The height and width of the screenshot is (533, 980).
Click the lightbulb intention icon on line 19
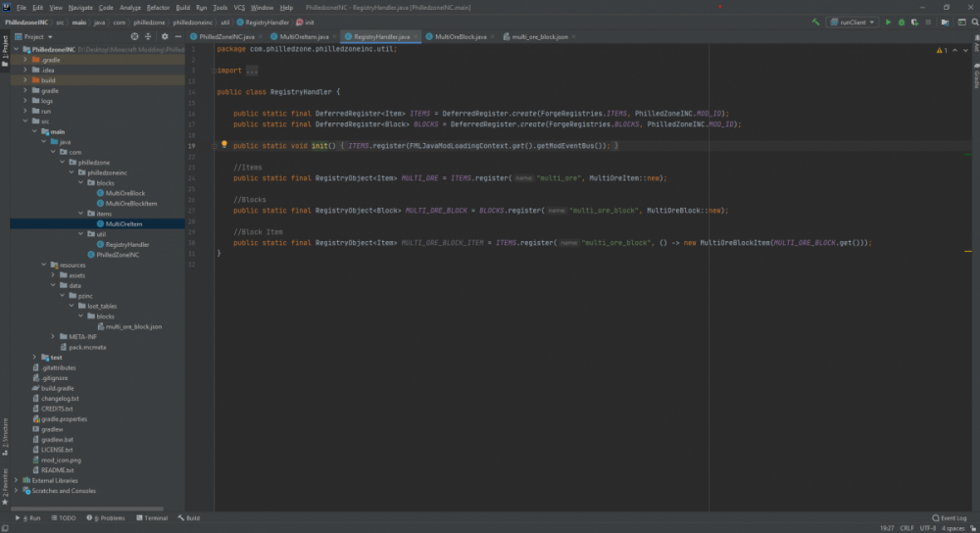[x=224, y=144]
